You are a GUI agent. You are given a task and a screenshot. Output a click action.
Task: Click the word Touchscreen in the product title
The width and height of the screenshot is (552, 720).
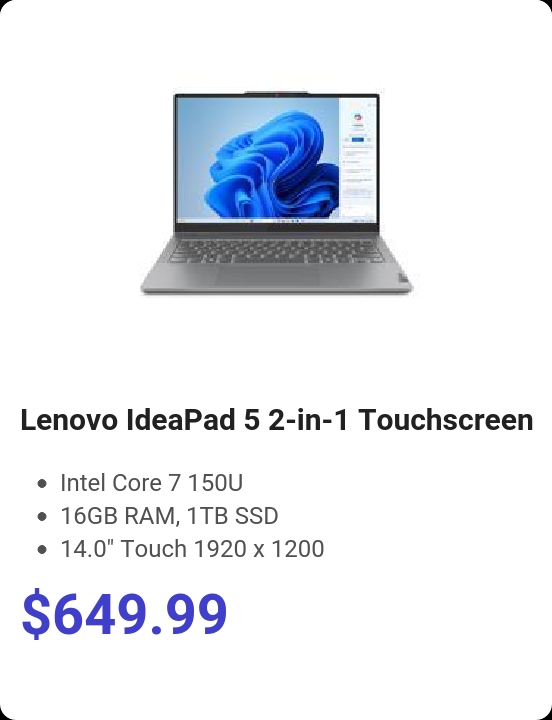[x=445, y=420]
